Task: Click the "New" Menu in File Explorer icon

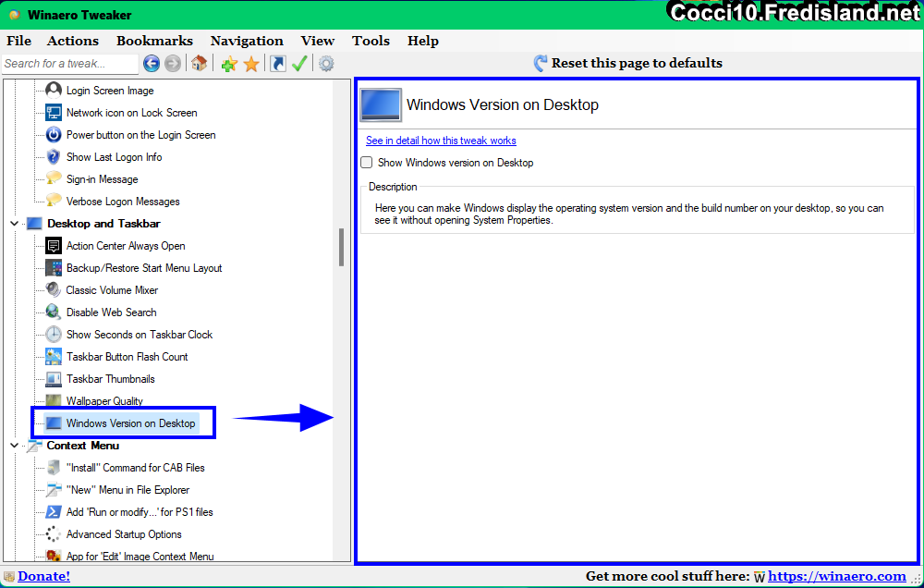Action: pos(54,489)
